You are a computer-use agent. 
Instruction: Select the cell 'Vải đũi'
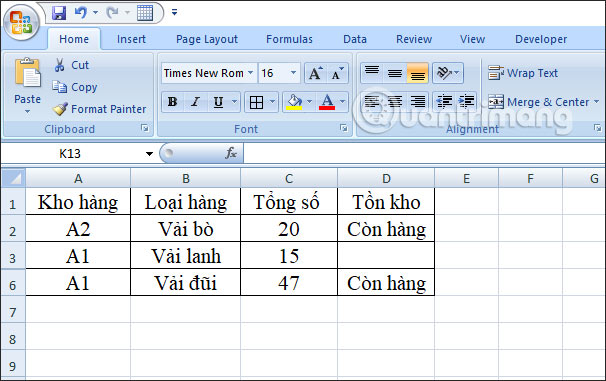pos(186,282)
